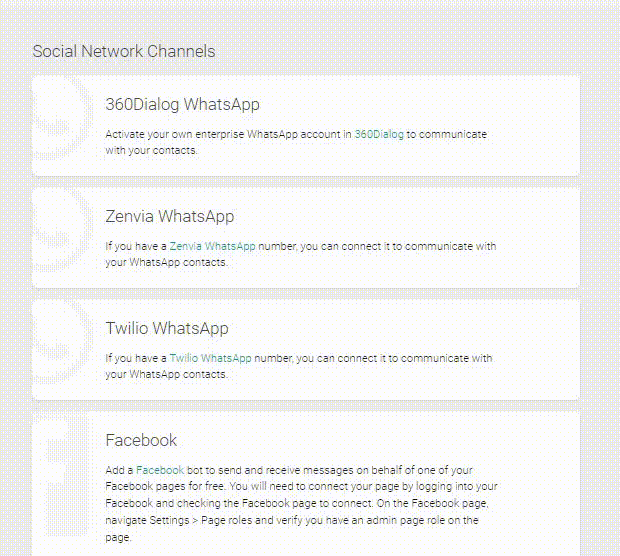Click the Zenvia WhatsApp logo icon
The image size is (620, 556).
click(61, 238)
